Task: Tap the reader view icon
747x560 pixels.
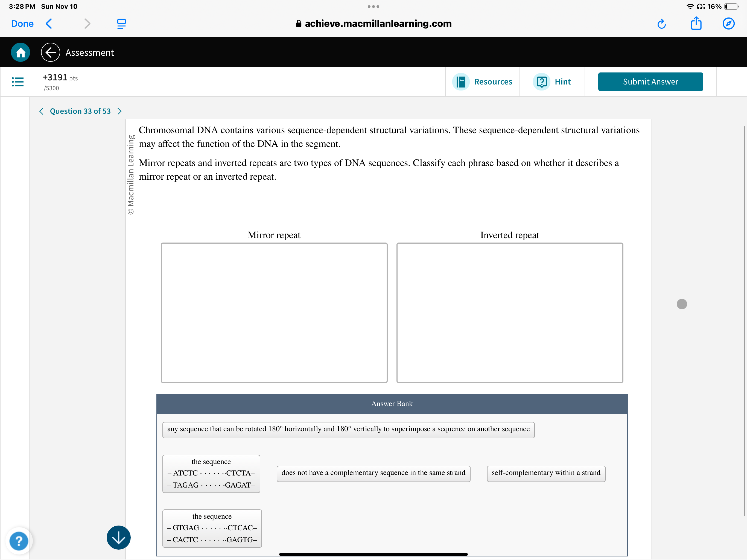Action: pos(121,24)
